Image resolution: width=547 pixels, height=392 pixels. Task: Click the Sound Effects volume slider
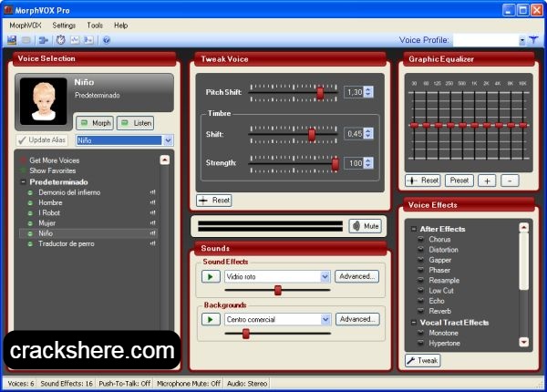click(278, 290)
